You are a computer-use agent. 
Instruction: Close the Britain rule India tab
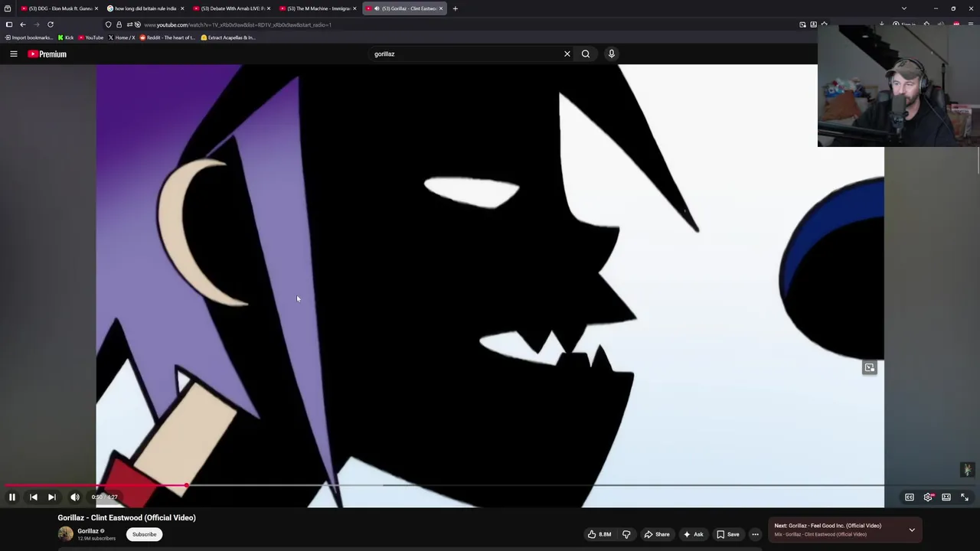tap(182, 8)
